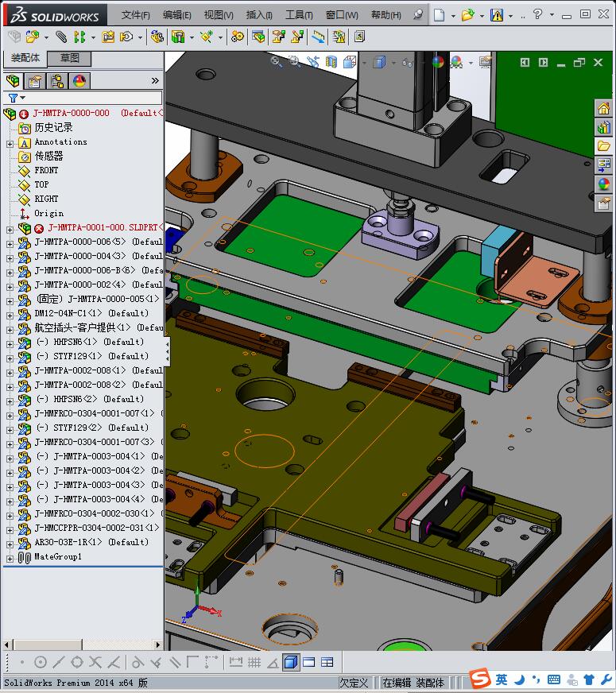Expand the AR30-03E-1R<1> component node
Viewport: 616px width, 693px height.
[10, 544]
